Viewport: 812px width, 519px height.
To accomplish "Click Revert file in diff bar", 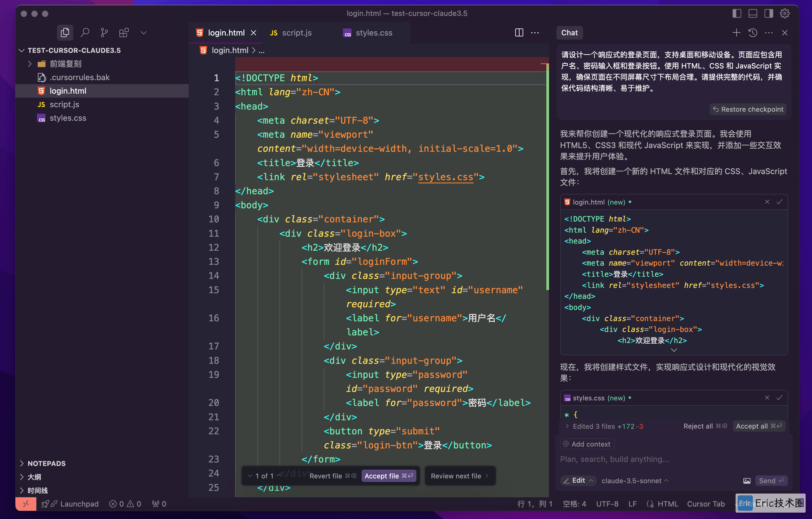I will tap(332, 475).
